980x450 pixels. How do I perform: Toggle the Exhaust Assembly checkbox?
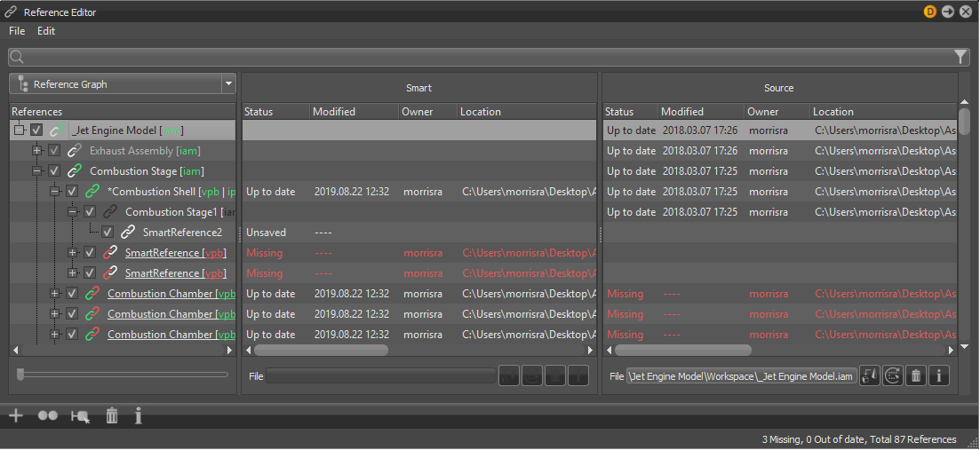[x=54, y=150]
